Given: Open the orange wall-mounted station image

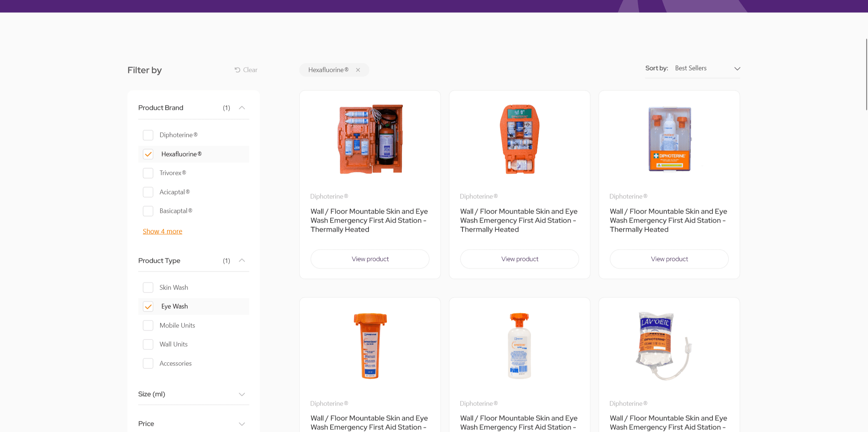Looking at the screenshot, I should click(520, 139).
